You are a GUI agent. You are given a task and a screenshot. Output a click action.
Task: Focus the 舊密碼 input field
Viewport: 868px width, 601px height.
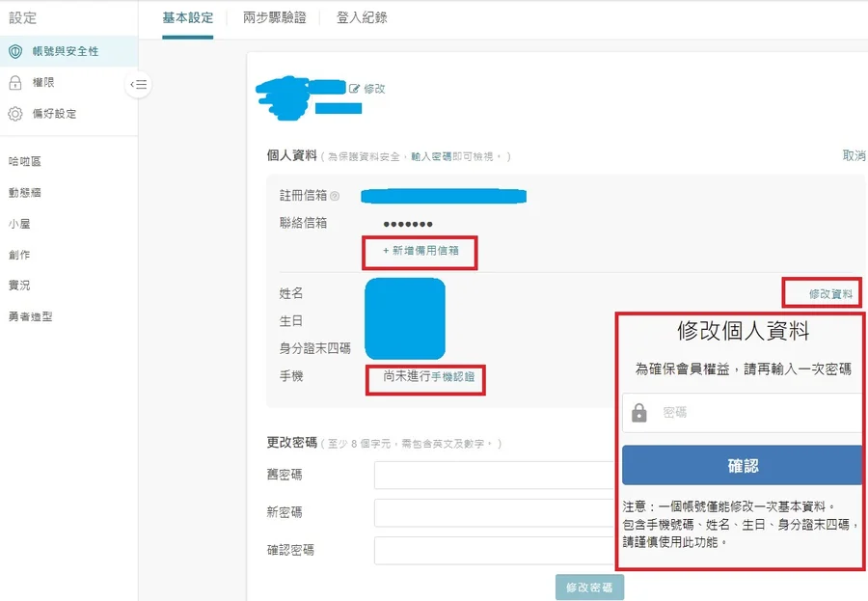pos(494,475)
